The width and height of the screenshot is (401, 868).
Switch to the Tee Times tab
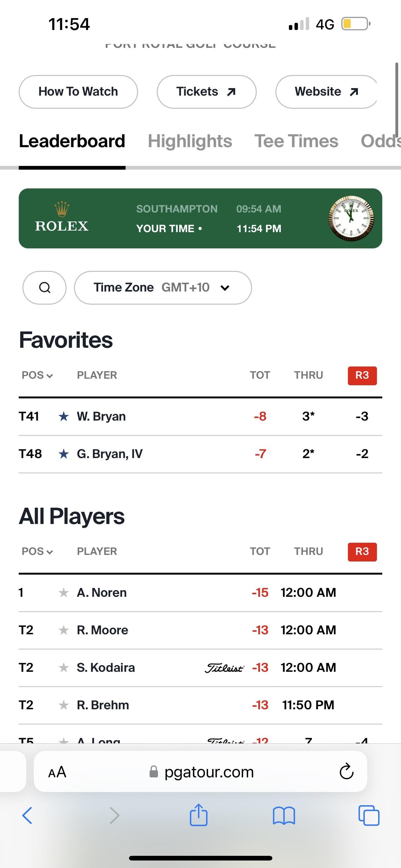(x=296, y=141)
